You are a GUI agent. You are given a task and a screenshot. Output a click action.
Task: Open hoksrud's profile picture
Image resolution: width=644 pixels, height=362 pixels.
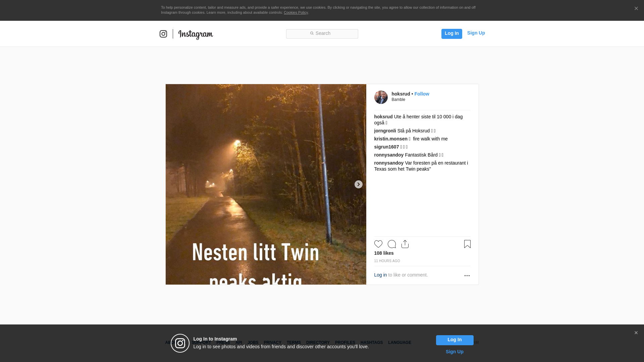pyautogui.click(x=381, y=97)
